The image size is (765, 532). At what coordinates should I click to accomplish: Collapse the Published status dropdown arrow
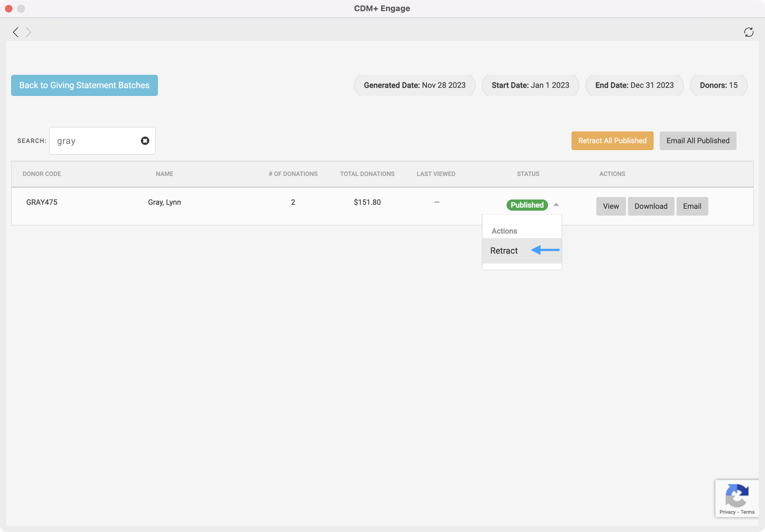556,205
